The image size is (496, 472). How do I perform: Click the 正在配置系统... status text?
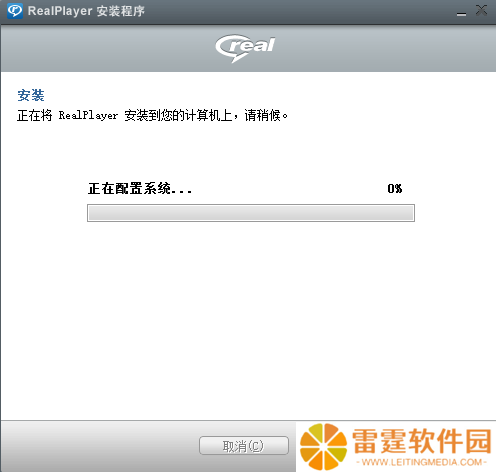point(140,189)
